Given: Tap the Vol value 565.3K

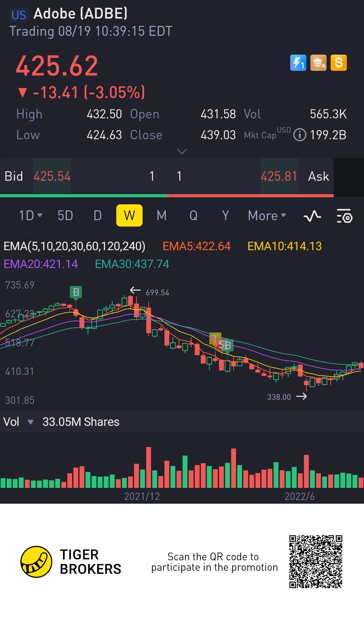Looking at the screenshot, I should (x=328, y=114).
